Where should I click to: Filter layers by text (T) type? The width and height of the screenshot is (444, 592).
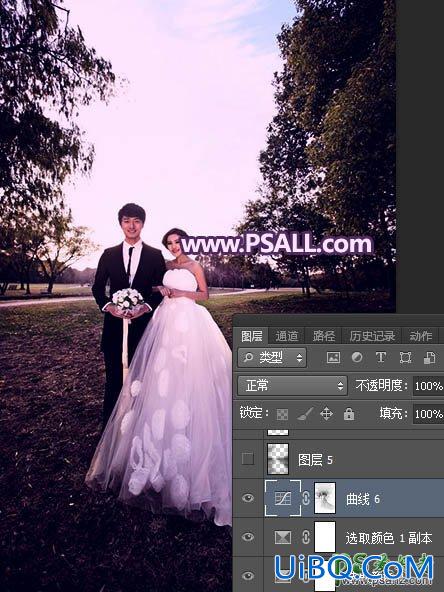point(381,357)
